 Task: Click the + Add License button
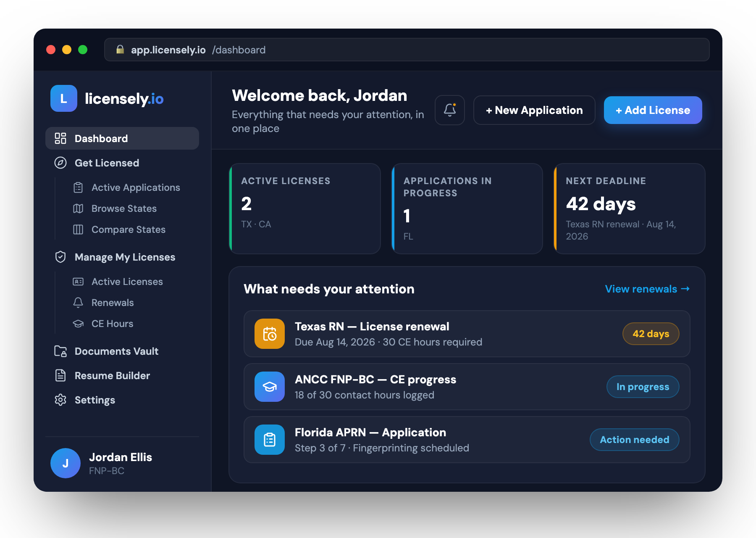pyautogui.click(x=653, y=110)
